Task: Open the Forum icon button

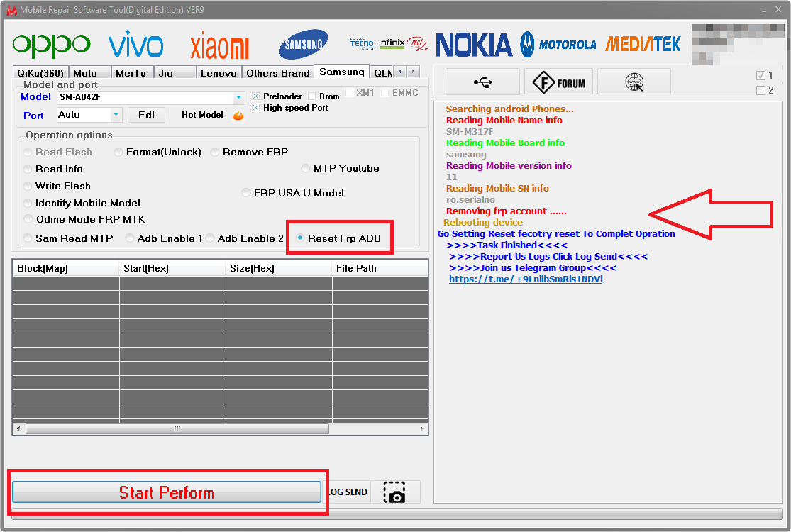Action: point(560,82)
